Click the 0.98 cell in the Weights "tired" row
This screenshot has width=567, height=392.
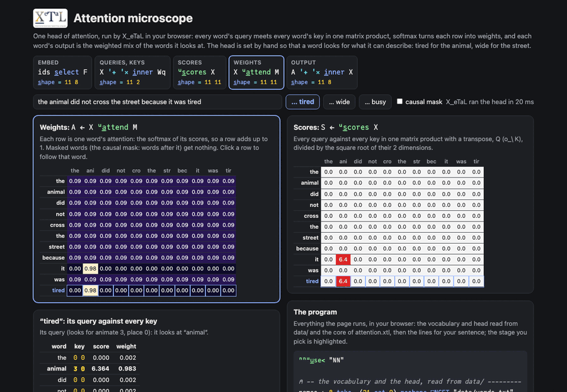click(90, 291)
